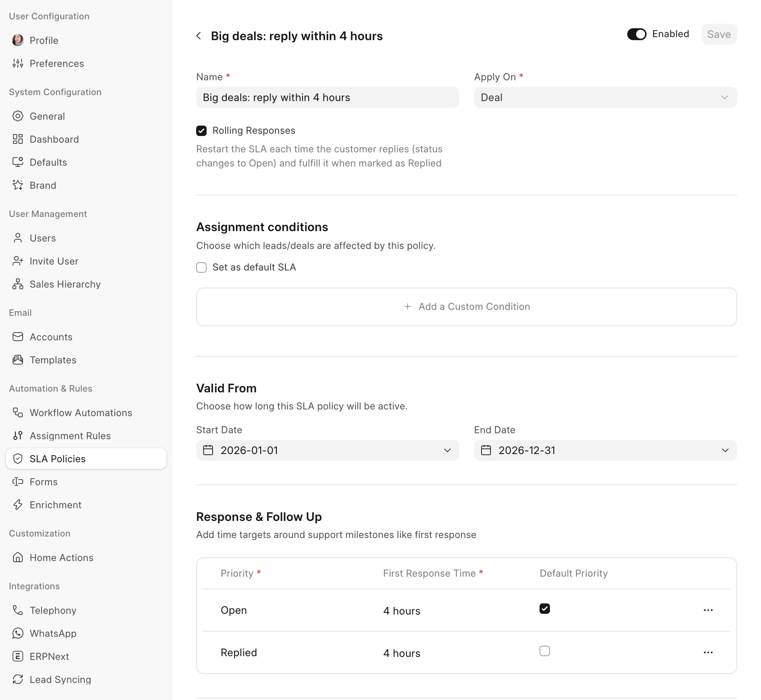The width and height of the screenshot is (761, 700).
Task: Click the Start Date calendar icon
Action: tap(208, 450)
